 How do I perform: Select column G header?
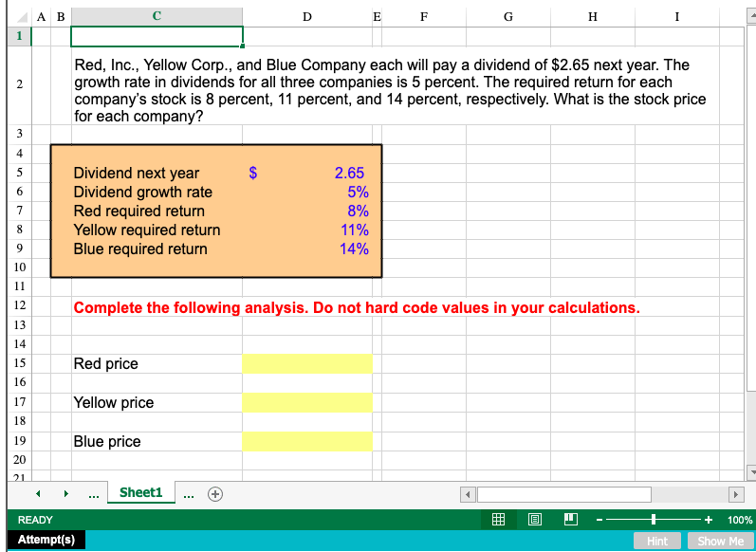tap(508, 17)
